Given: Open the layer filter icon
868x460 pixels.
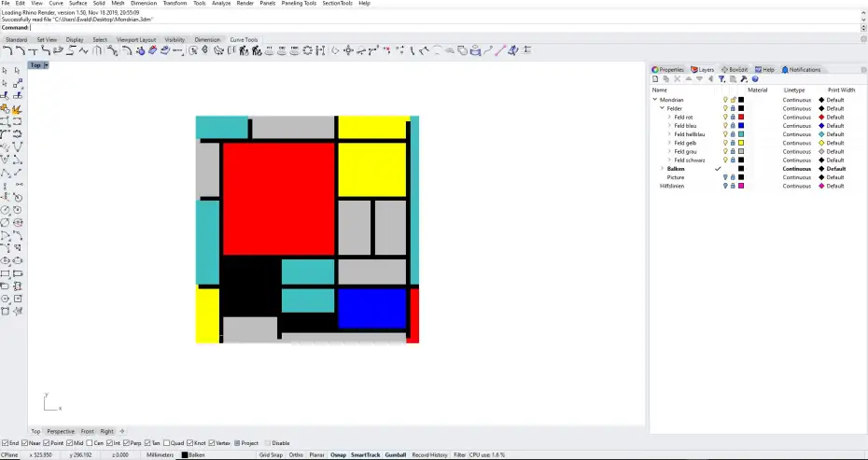Looking at the screenshot, I should click(x=721, y=79).
